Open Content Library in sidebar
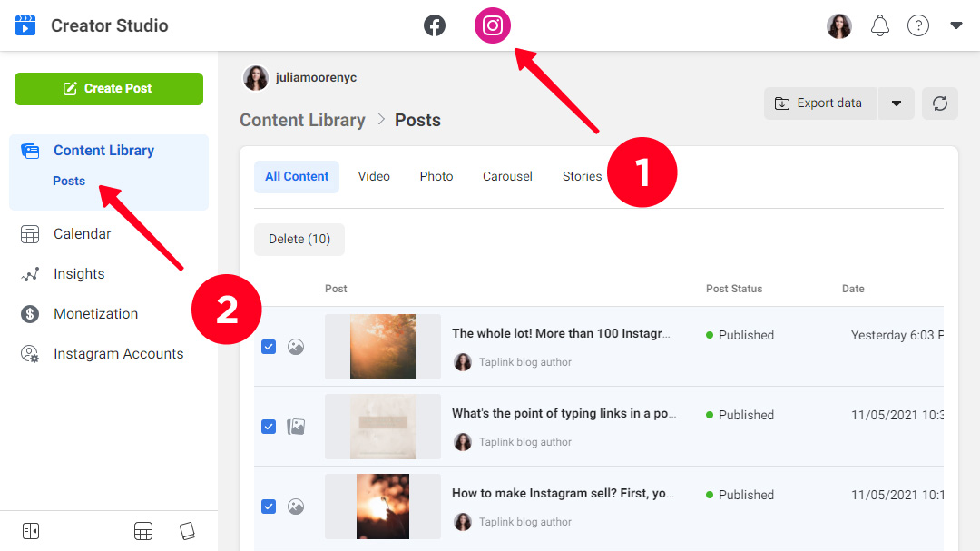The height and width of the screenshot is (551, 980). pyautogui.click(x=103, y=150)
